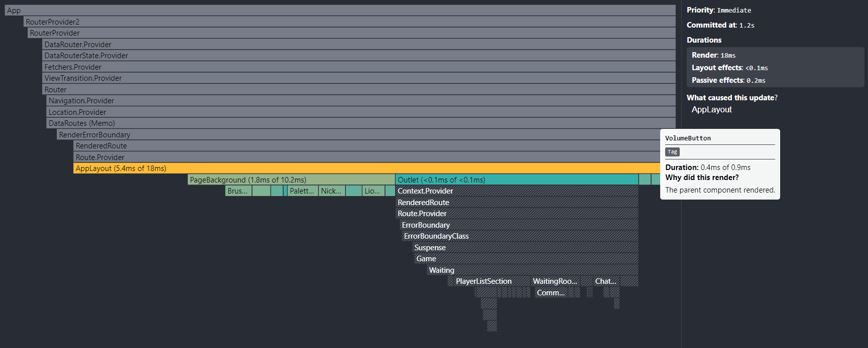The width and height of the screenshot is (868, 348).
Task: Click the Passive effects: 0.2ms duration
Action: (728, 80)
